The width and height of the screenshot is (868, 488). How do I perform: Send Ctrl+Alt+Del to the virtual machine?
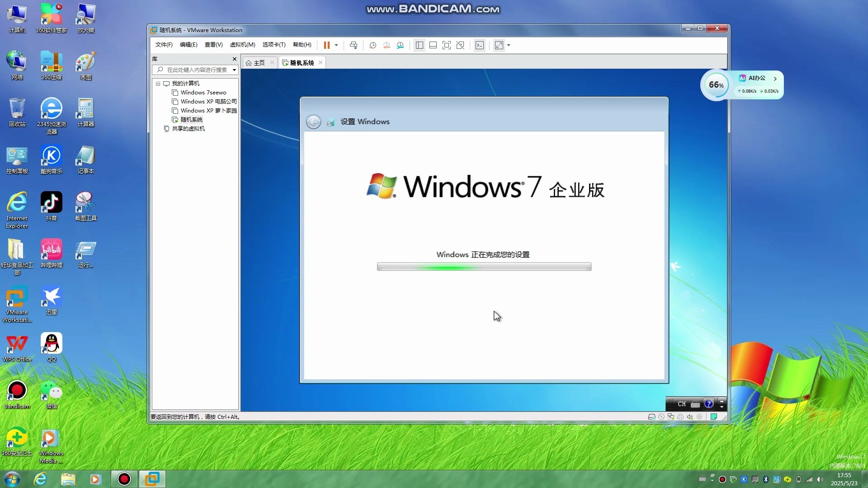click(354, 45)
